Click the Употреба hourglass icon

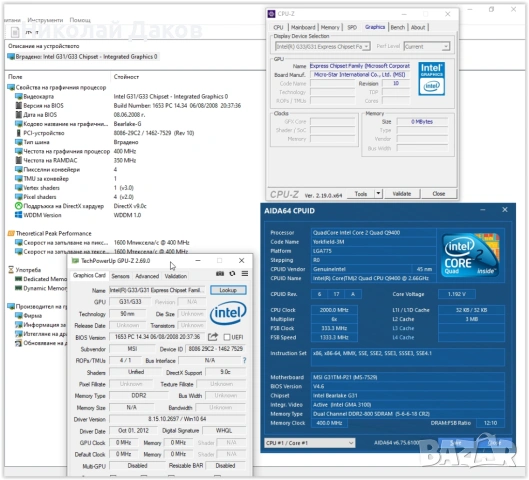click(11, 270)
